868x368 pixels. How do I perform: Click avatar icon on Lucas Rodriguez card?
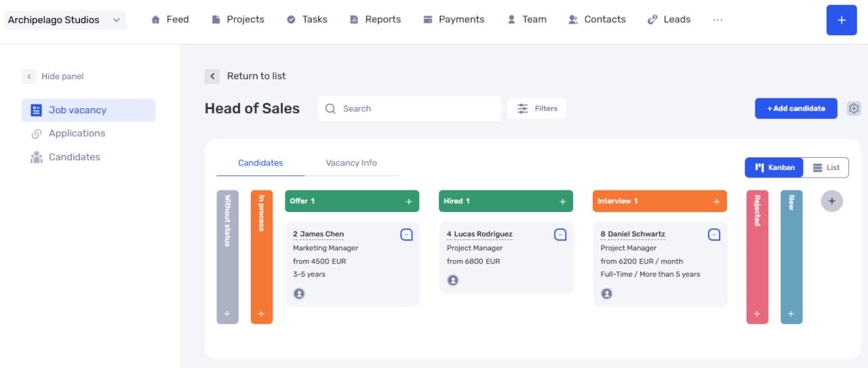453,280
